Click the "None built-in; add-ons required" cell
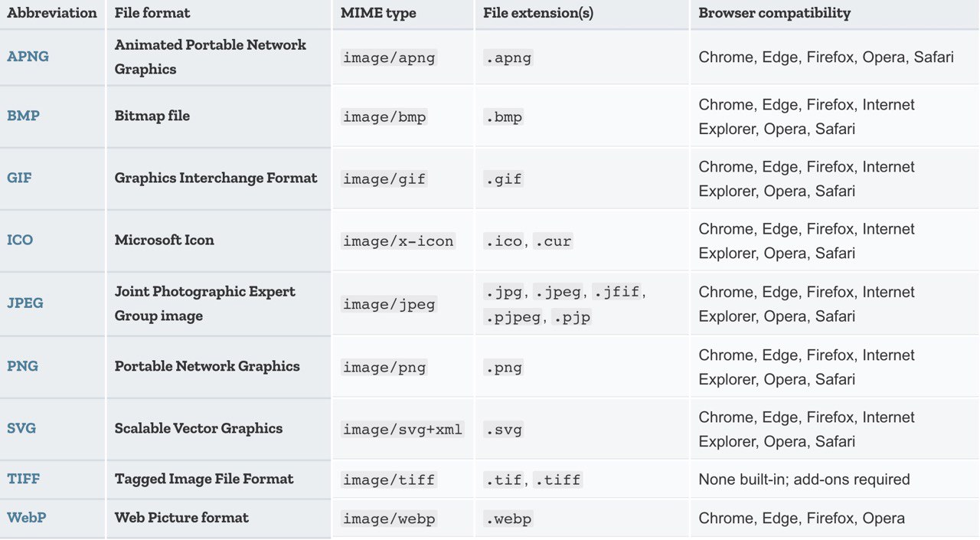The width and height of the screenshot is (980, 540). point(804,479)
